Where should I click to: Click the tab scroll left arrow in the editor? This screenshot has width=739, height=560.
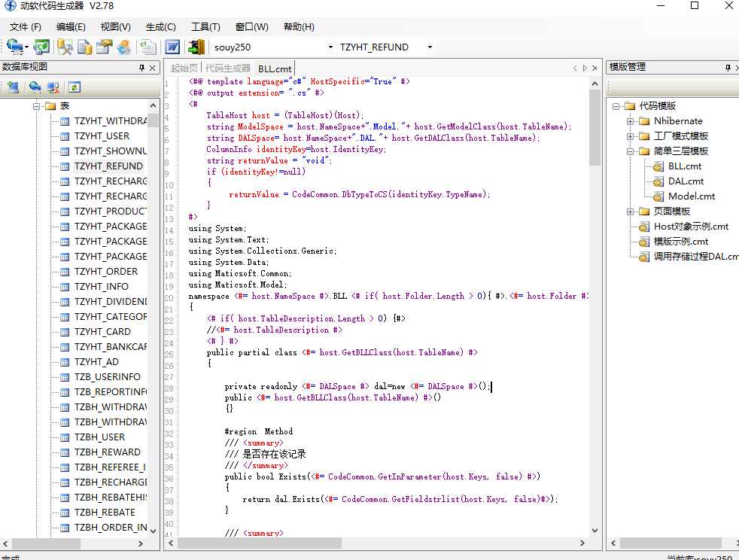(575, 68)
